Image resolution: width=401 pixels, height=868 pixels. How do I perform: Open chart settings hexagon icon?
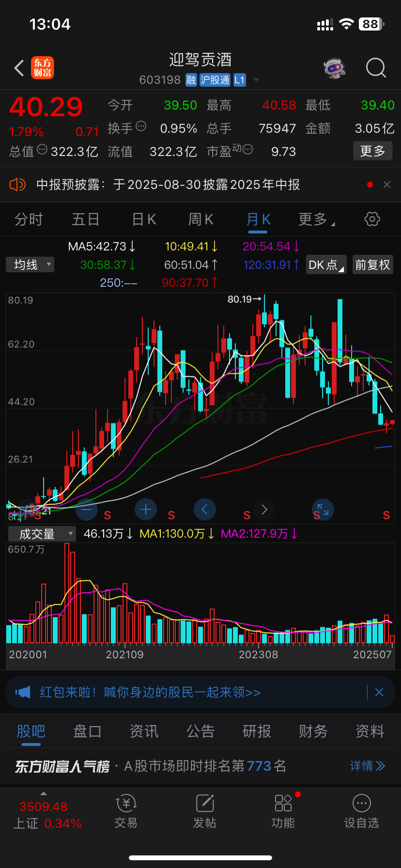tap(372, 219)
